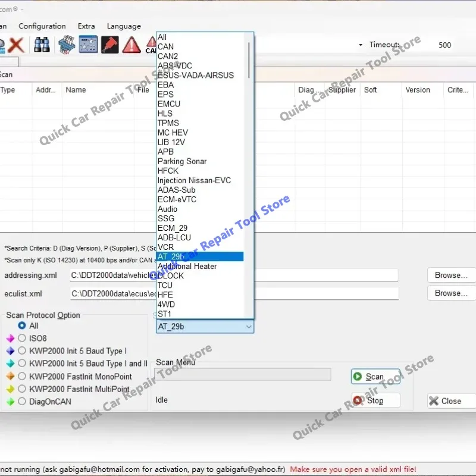Choose Additional Heater in the dropdown list
The height and width of the screenshot is (476, 476).
pos(200,266)
